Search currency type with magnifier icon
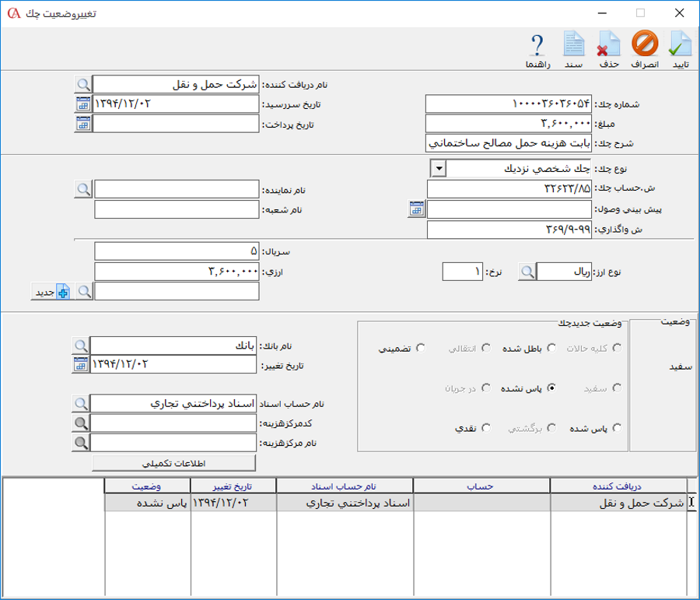The image size is (700, 600). [x=527, y=271]
